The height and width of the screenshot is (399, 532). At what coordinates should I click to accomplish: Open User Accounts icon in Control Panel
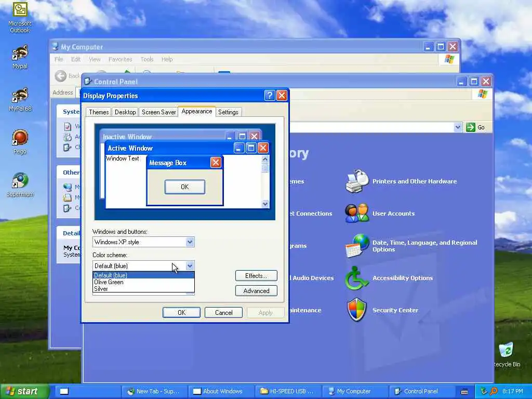tap(356, 213)
